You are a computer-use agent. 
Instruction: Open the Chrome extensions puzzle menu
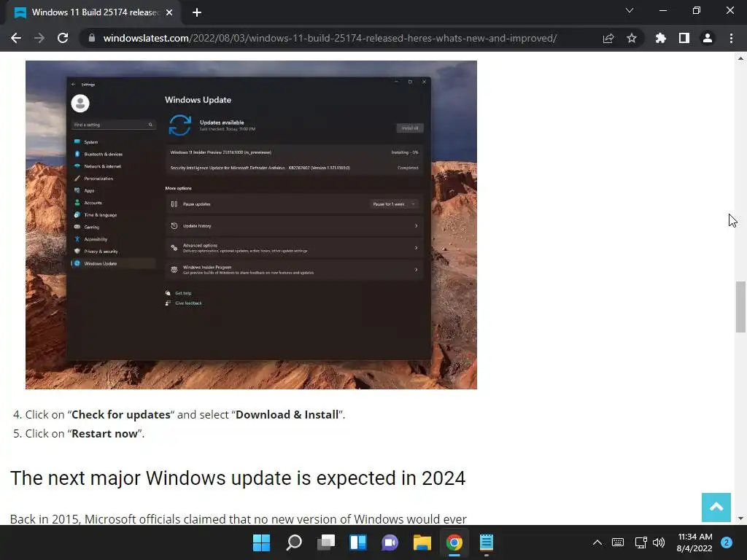[x=661, y=38]
